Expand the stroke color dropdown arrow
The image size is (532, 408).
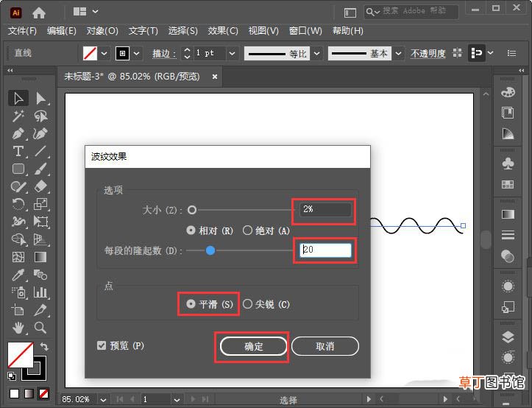tap(136, 54)
